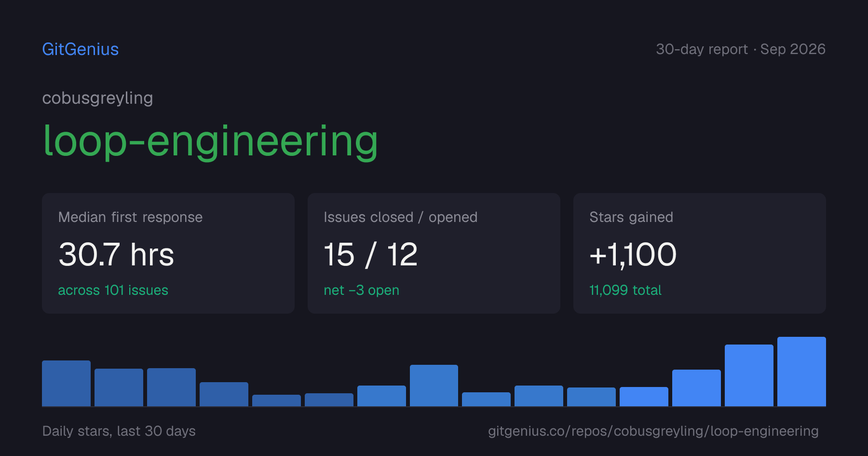Click the 30-day report Sep 2026 label

tap(741, 49)
